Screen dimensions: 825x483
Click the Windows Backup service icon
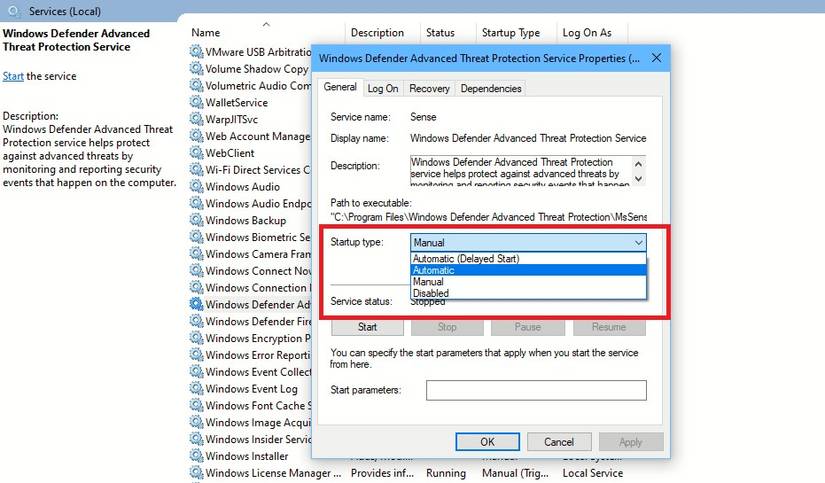pos(196,220)
